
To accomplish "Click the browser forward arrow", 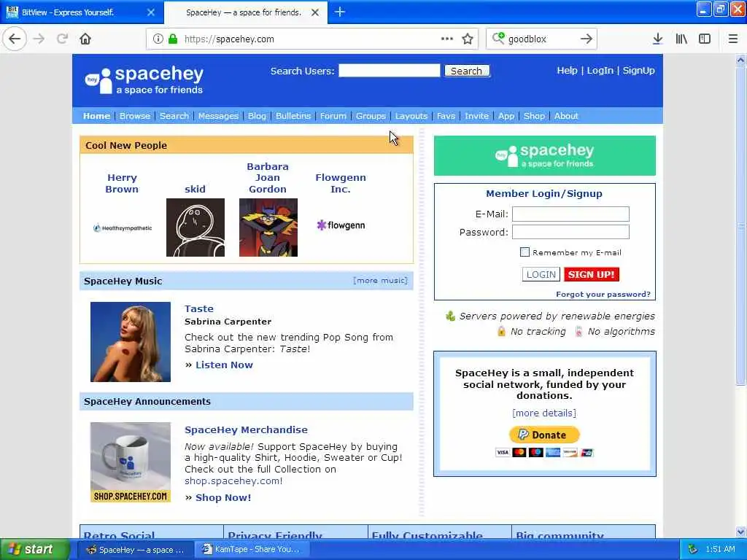I will [39, 39].
